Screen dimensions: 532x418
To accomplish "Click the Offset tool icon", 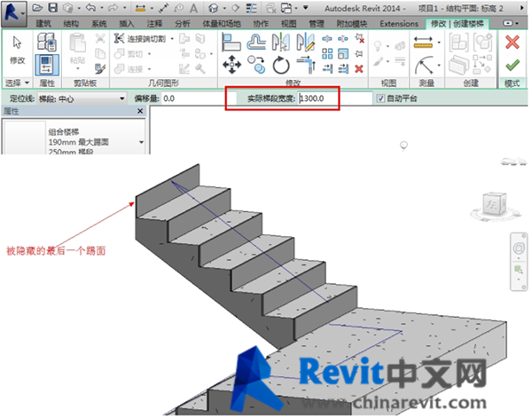I will point(256,43).
